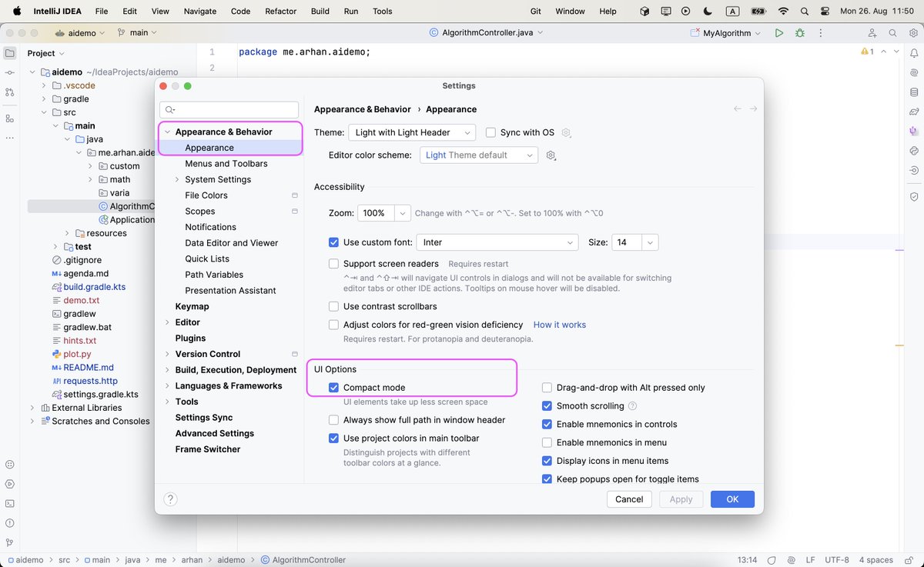924x567 pixels.
Task: Collapse Appearance & Behavior settings category
Action: click(x=167, y=132)
